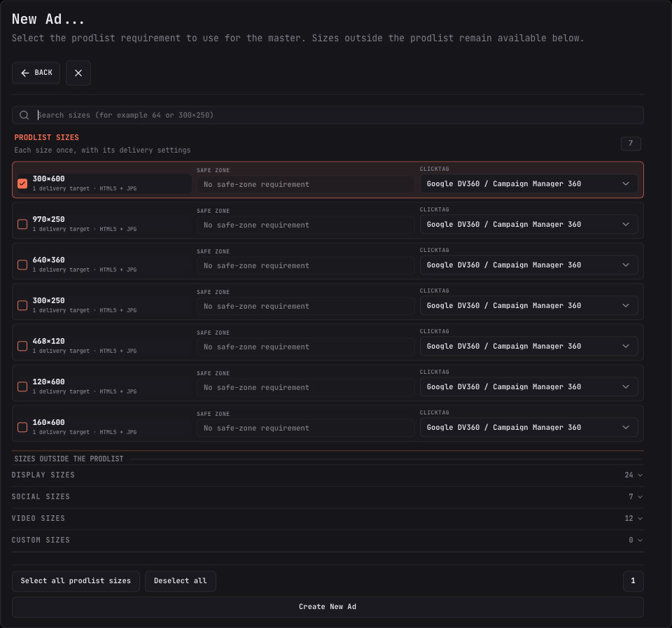Viewport: 672px width, 628px height.
Task: Click the Deselect all button
Action: pyautogui.click(x=181, y=581)
